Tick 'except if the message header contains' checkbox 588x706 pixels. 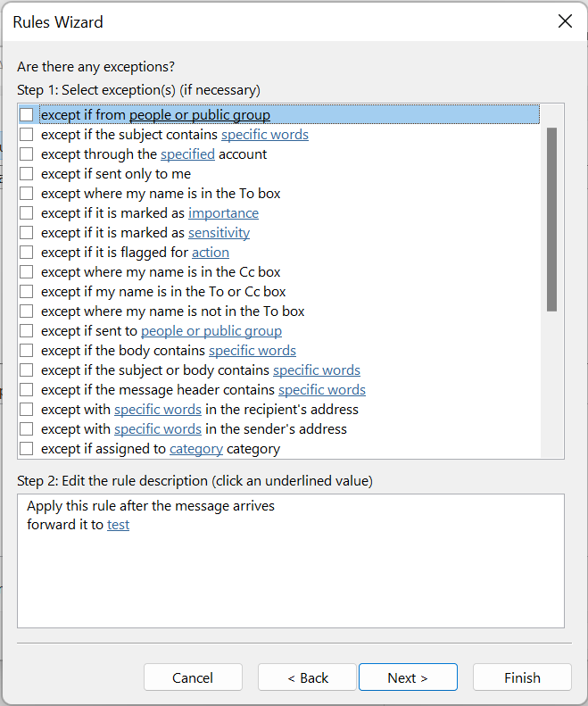(x=26, y=390)
